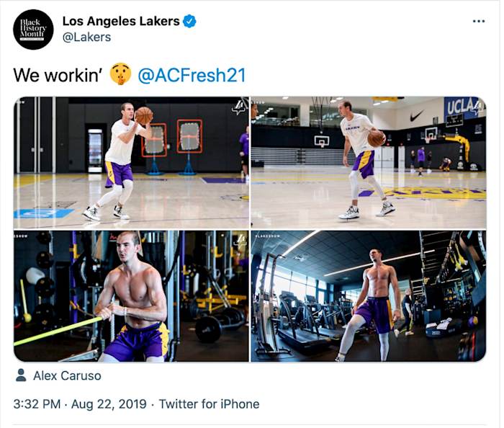
Task: Open the jump shot photo with shooting targets
Action: [x=131, y=162]
